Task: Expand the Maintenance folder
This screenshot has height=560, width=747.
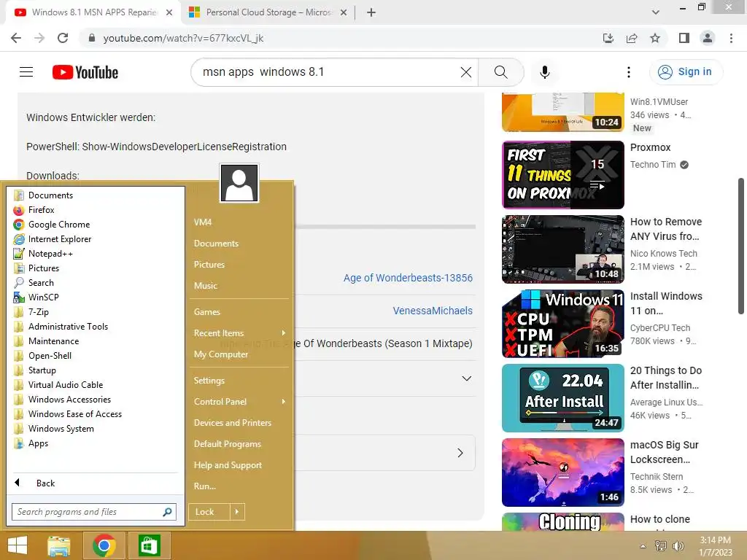Action: click(x=53, y=341)
